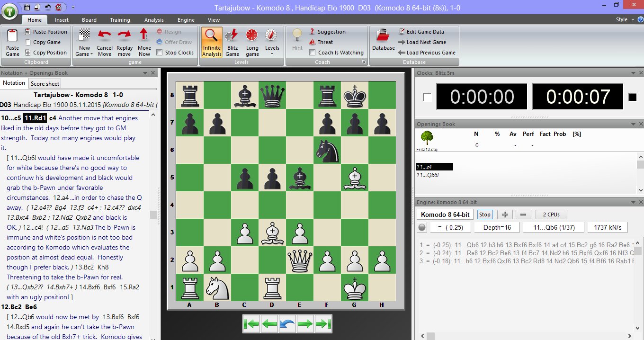Show the Threat indicator
This screenshot has width=644, height=340.
(325, 42)
